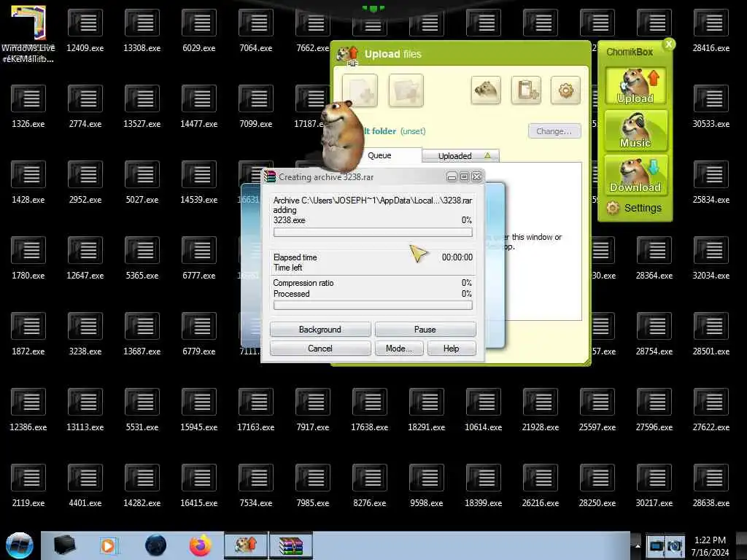Select the 14539.exe desktop icon
747x560 pixels.
pyautogui.click(x=199, y=182)
